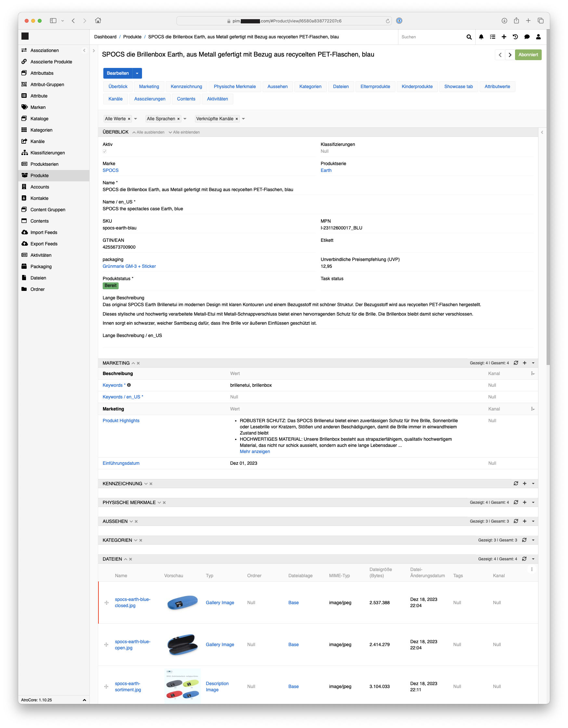
Task: Expand the Kategorien panel chevron
Action: [136, 540]
